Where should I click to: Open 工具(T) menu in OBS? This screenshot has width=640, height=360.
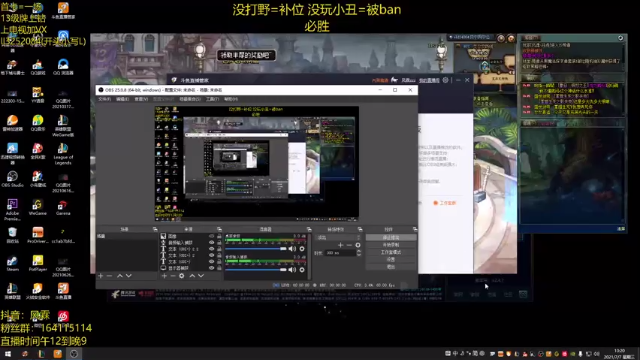click(x=212, y=99)
